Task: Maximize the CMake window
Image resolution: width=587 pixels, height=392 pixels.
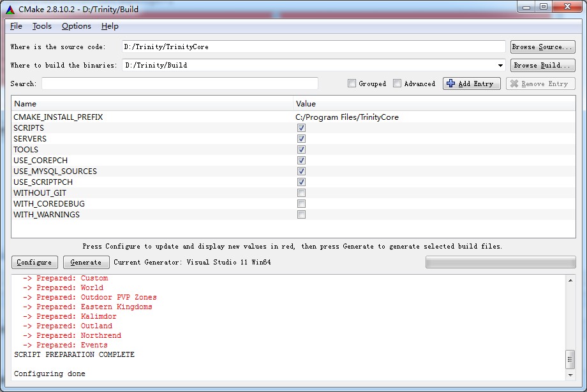Action: [544, 7]
